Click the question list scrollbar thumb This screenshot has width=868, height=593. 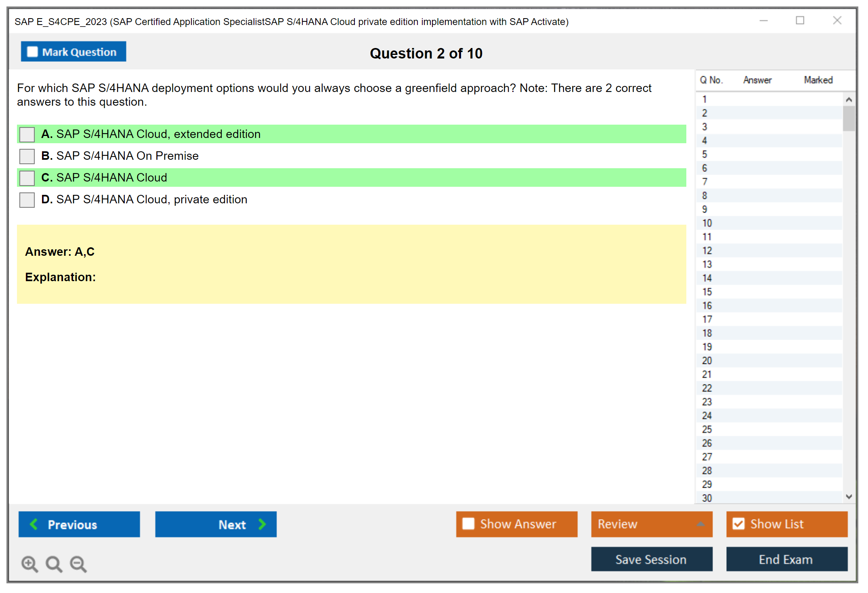tap(849, 119)
